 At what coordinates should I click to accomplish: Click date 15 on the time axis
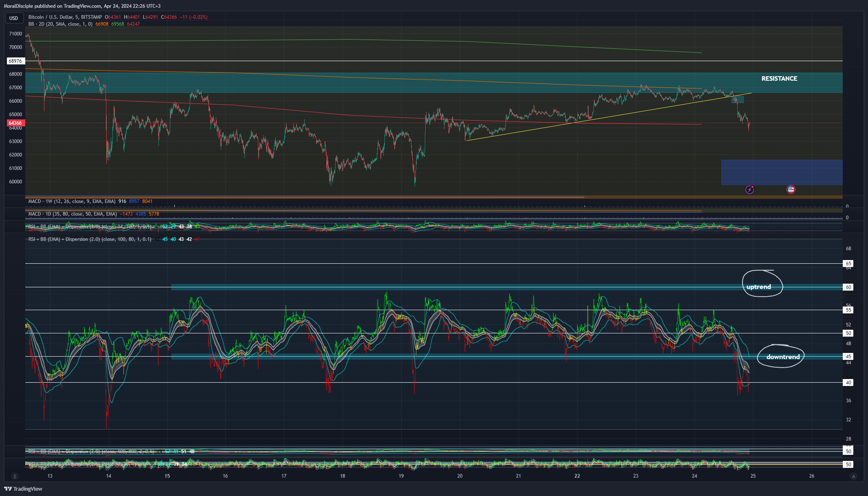coord(167,476)
